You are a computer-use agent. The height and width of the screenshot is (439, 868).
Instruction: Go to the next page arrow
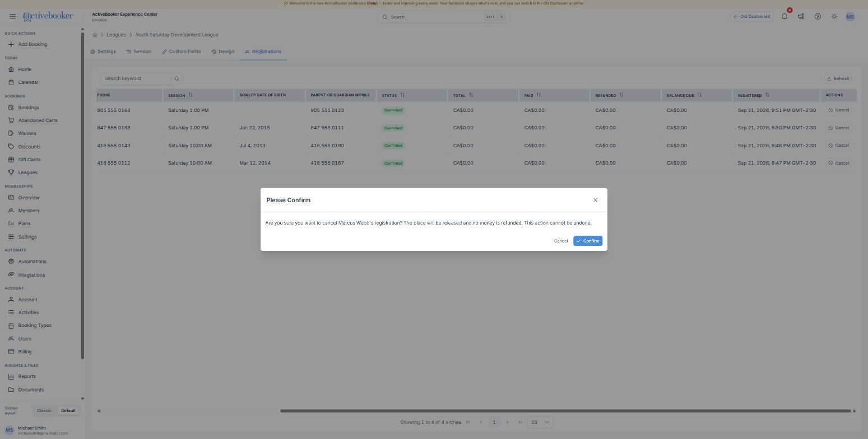[507, 422]
